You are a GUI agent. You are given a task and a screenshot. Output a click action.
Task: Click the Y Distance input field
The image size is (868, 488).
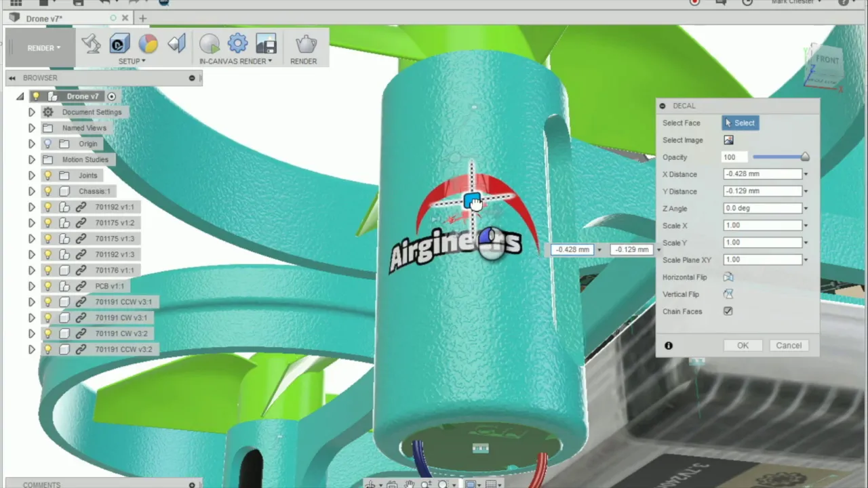[x=762, y=191]
